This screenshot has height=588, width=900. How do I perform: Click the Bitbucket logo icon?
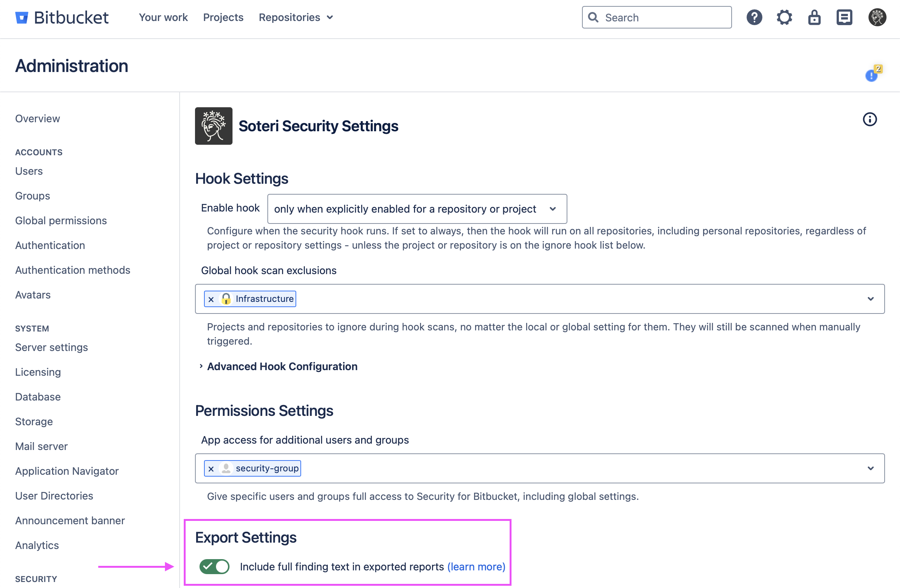[x=21, y=18]
